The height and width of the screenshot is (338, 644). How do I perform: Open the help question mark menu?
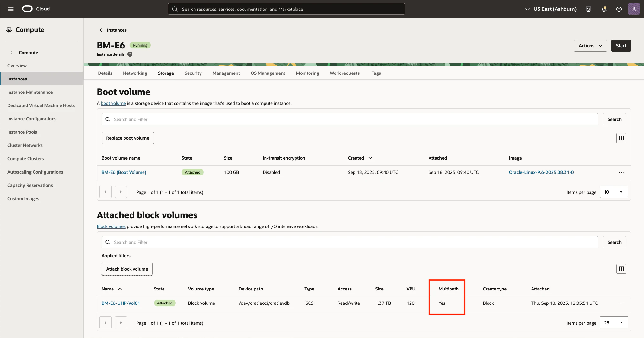pos(619,9)
